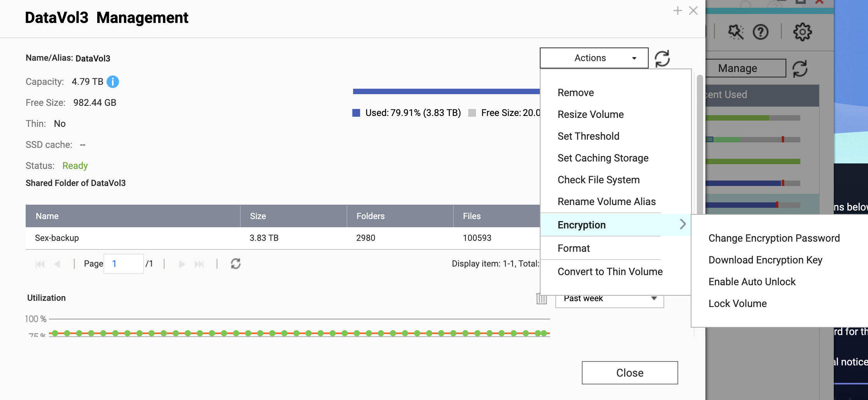
Task: Click the utilization delete history icon
Action: 541,298
